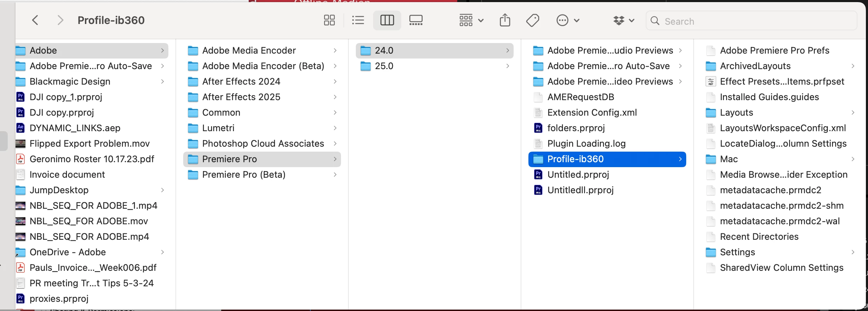Select the Pauls_Invoice Week006.pdf icon
This screenshot has height=311, width=868.
[20, 268]
